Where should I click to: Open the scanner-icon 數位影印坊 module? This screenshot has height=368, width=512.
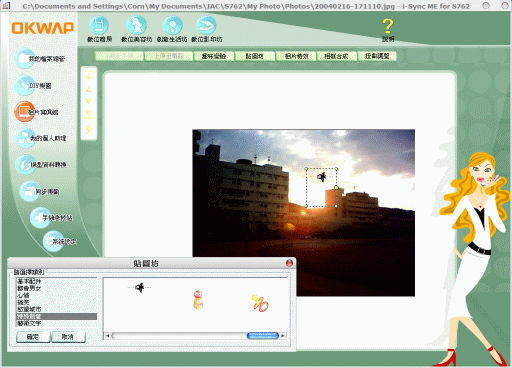coord(206,26)
